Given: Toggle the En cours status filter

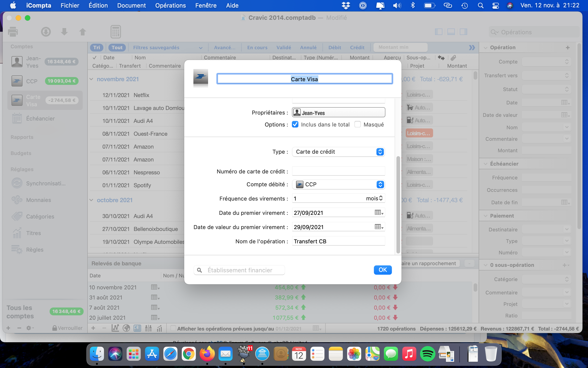Looking at the screenshot, I should 257,47.
